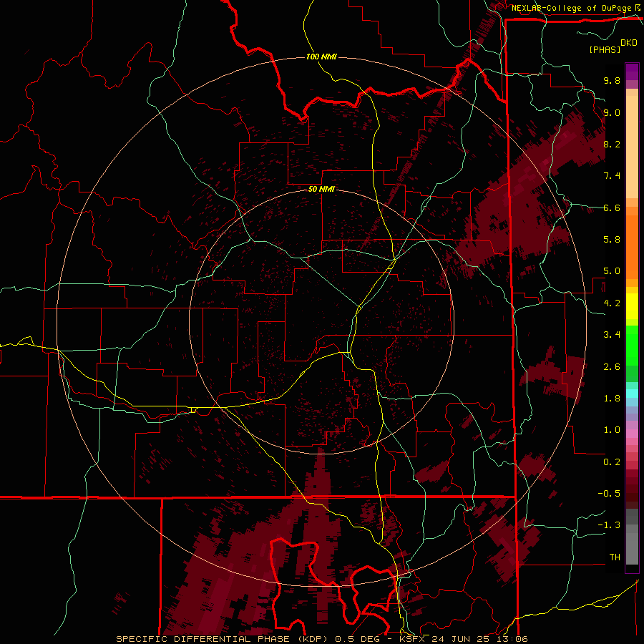Select the -0.5 legend value
Screen dimensions: 644x644
[609, 494]
